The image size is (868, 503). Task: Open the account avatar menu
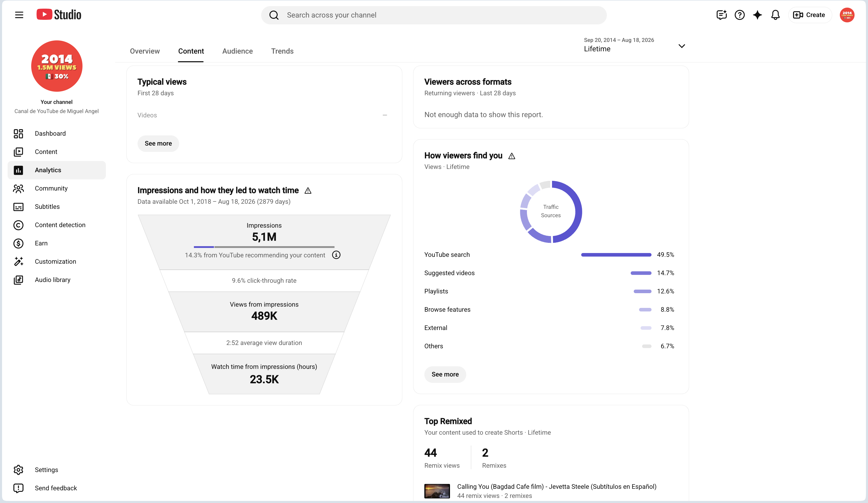847,15
